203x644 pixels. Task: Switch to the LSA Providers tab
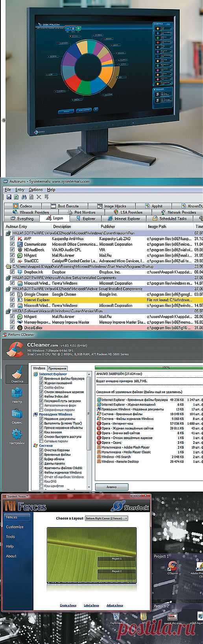point(128,212)
